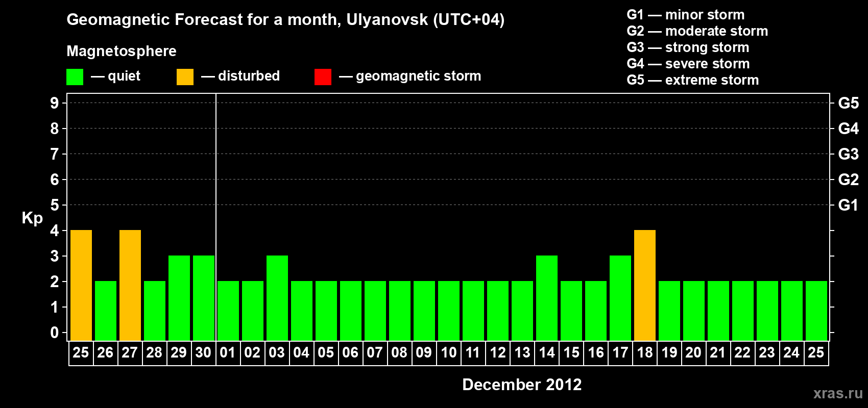Viewport: 868px width, 408px height.
Task: Click date label 06 on the axis
Action: (x=350, y=352)
